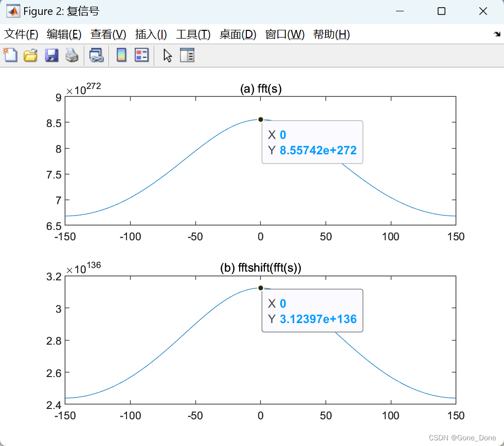Open the 文件 menu

[x=21, y=34]
